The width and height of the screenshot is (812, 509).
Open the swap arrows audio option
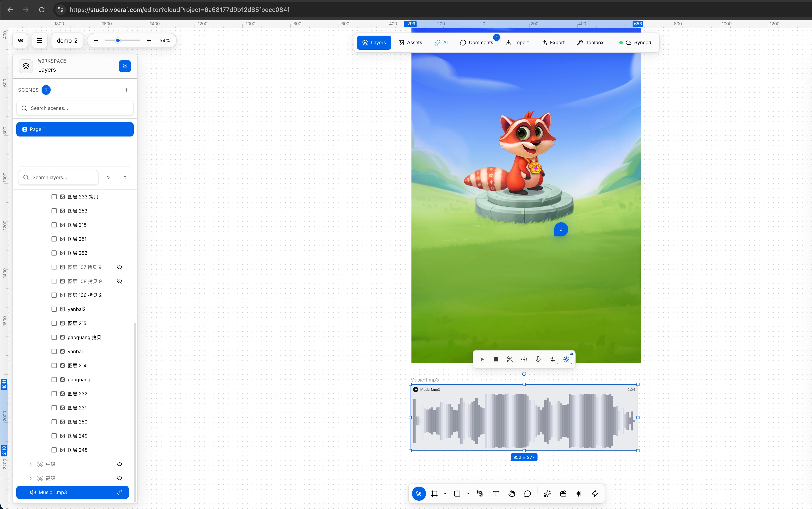pos(552,359)
